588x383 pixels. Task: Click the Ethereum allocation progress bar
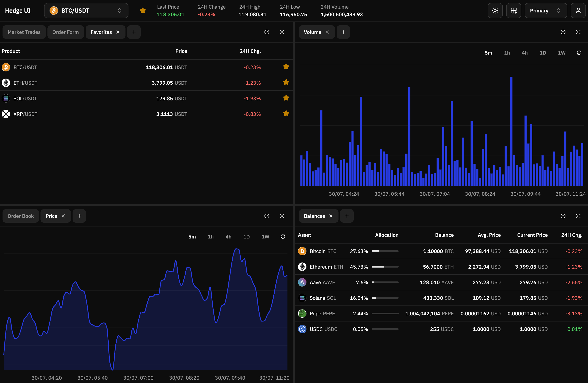tap(385, 267)
